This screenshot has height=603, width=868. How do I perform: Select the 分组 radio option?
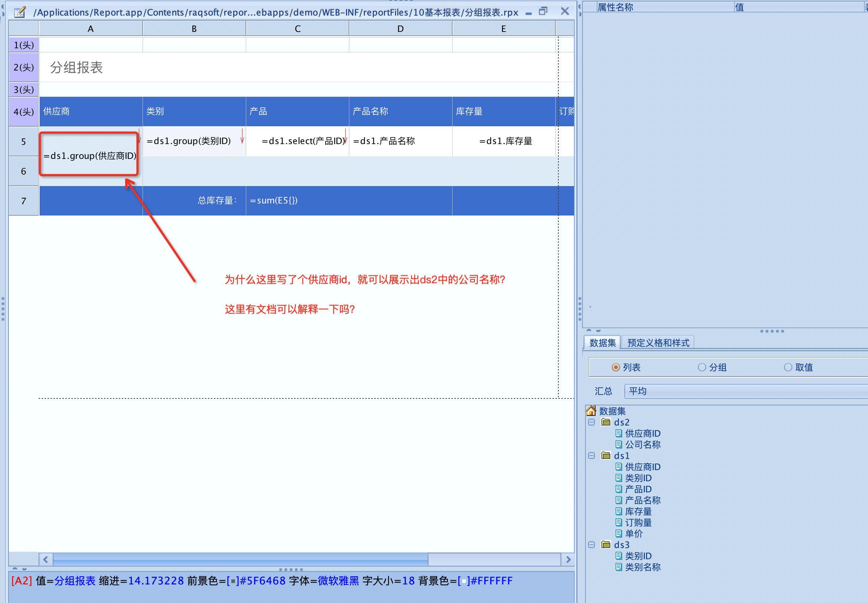pos(702,367)
